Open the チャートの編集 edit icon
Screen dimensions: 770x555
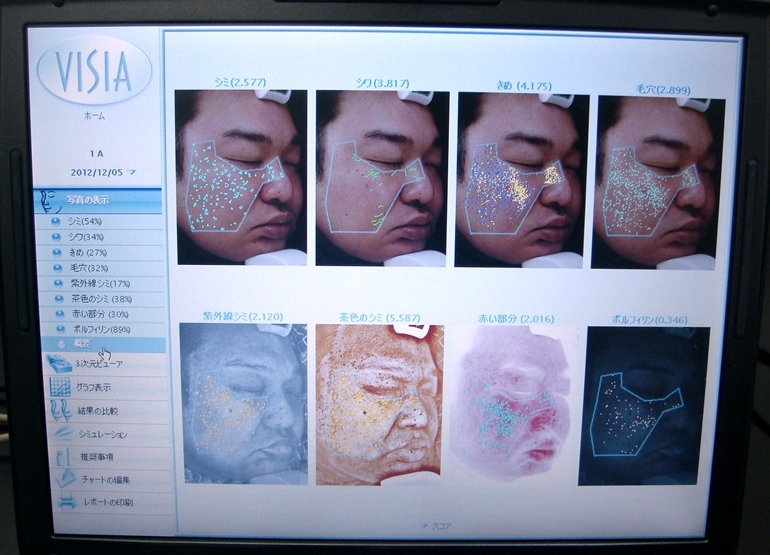(x=65, y=479)
